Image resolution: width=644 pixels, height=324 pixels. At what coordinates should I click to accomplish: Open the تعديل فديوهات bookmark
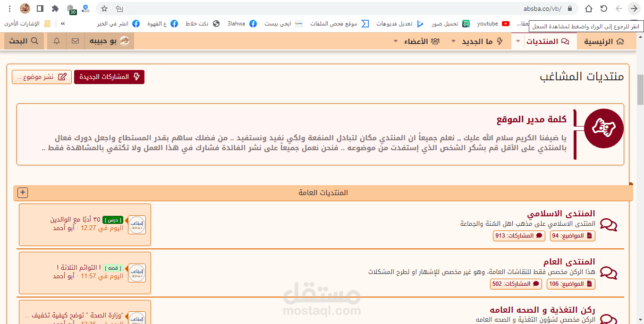click(x=399, y=24)
